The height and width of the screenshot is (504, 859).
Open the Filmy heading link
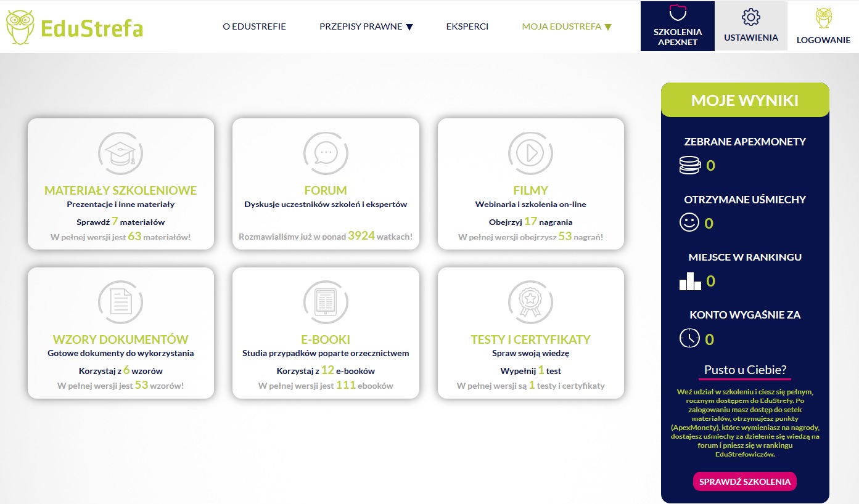(530, 190)
